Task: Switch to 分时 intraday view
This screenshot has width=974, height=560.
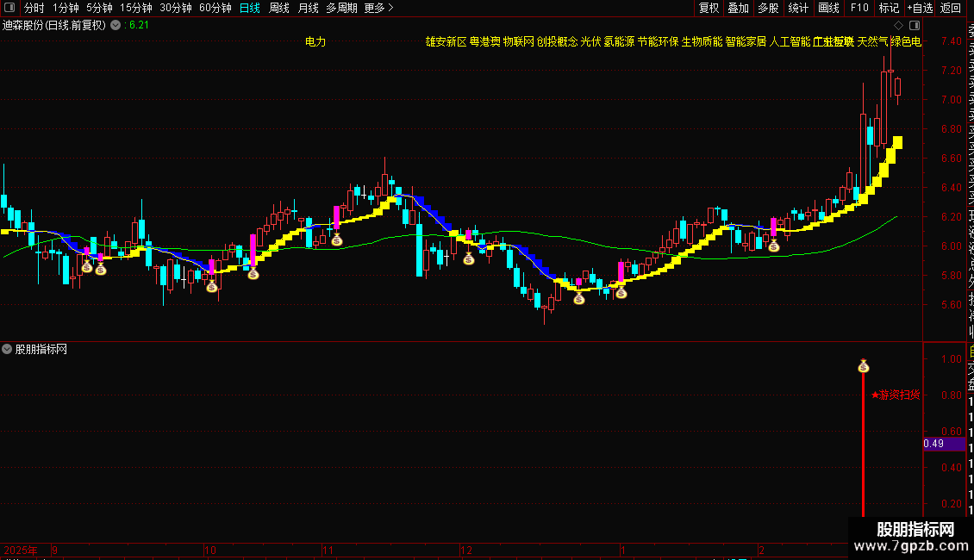Action: click(34, 8)
